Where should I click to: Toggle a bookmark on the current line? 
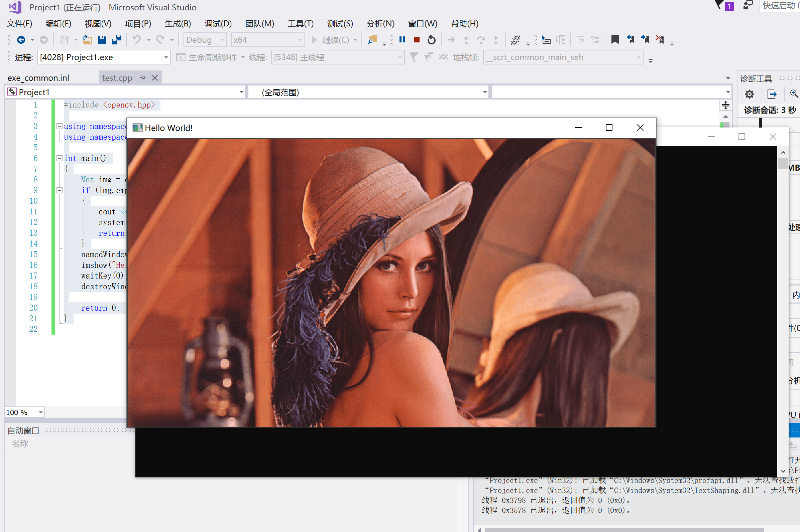pyautogui.click(x=614, y=40)
